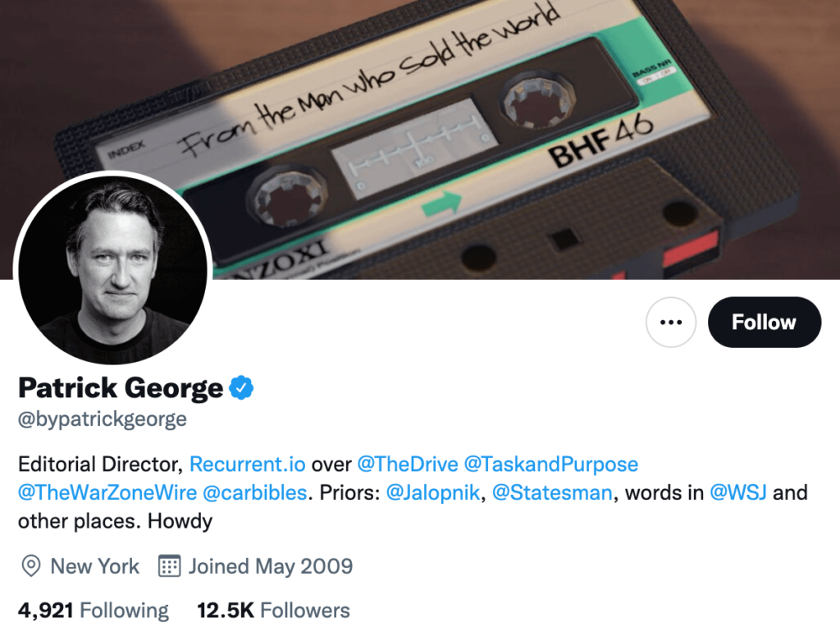Click the New York location text
Image resolution: width=840 pixels, height=636 pixels.
(95, 566)
